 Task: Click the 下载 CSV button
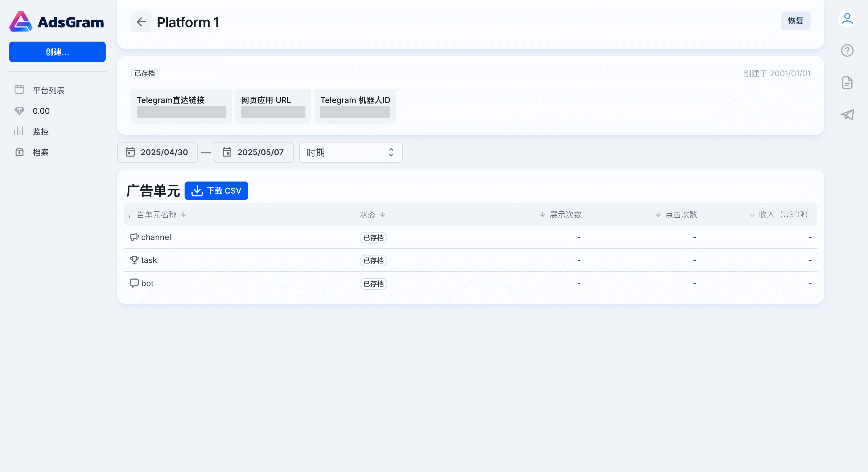(216, 191)
